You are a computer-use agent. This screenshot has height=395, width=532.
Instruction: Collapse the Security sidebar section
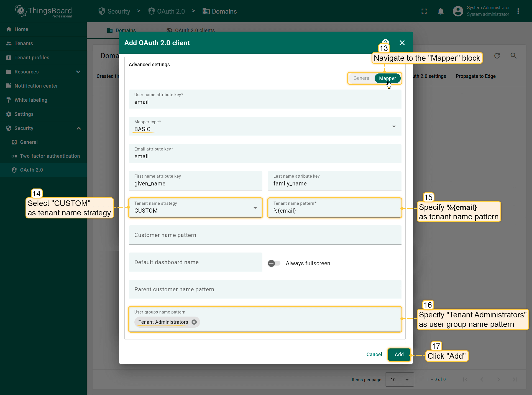78,128
